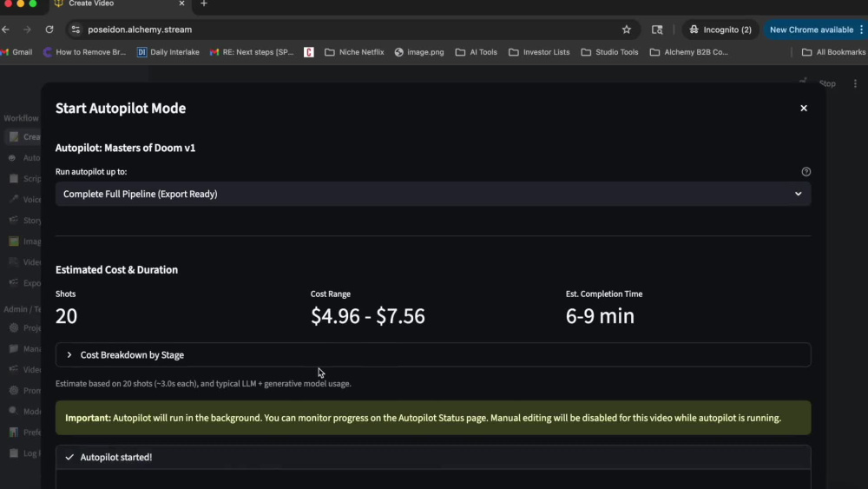This screenshot has height=489, width=868.
Task: Click the Models sidebar icon
Action: point(13,412)
